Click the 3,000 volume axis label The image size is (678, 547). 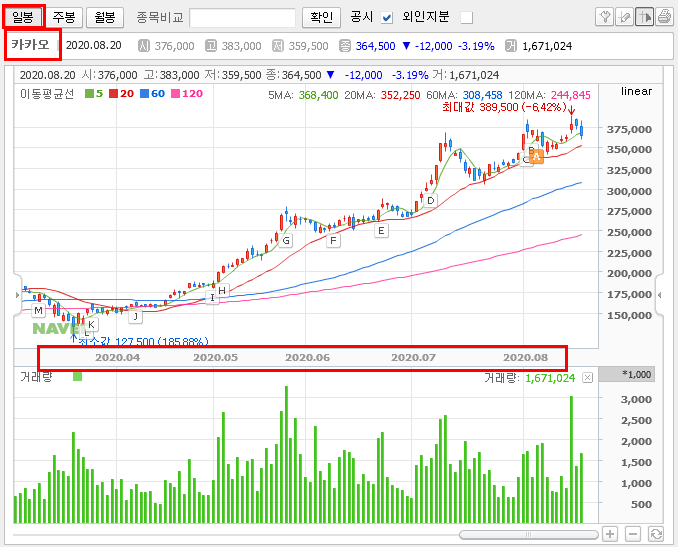[x=636, y=400]
